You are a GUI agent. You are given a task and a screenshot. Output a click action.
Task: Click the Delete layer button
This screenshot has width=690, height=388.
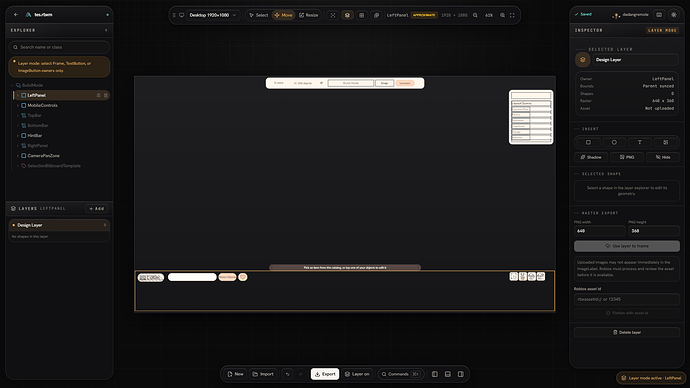point(627,332)
